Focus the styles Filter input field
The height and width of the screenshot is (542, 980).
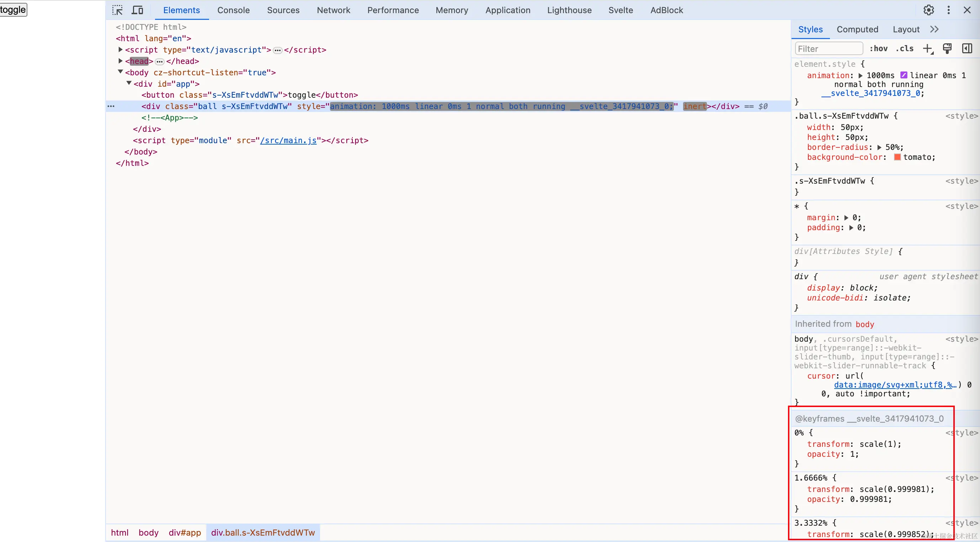pos(829,49)
